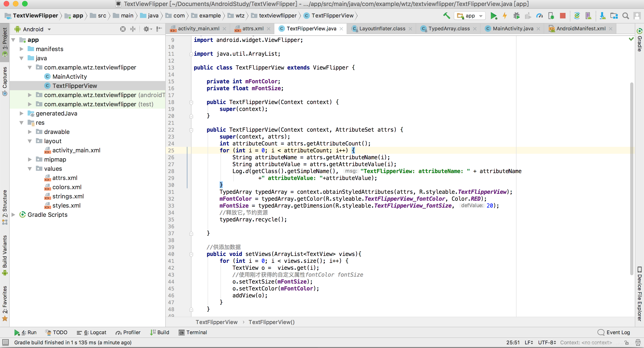Open the app run configuration dropdown
This screenshot has height=348, width=644.
tap(470, 15)
